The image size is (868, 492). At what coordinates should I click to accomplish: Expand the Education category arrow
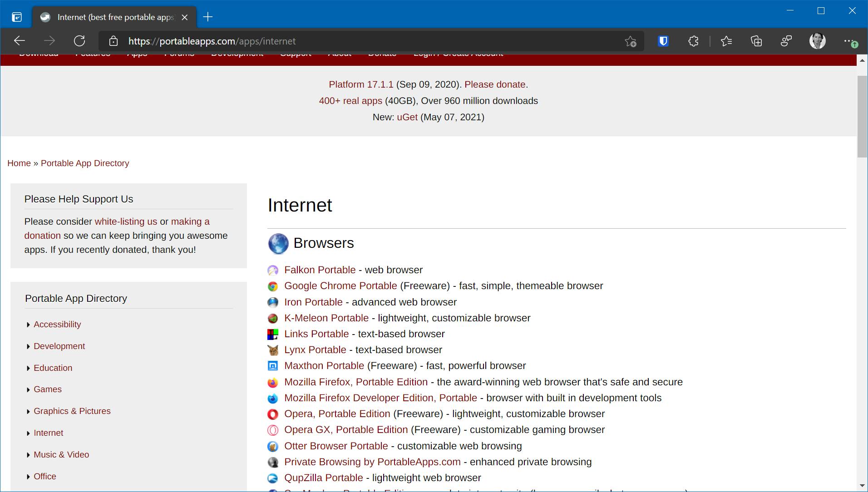(x=29, y=369)
